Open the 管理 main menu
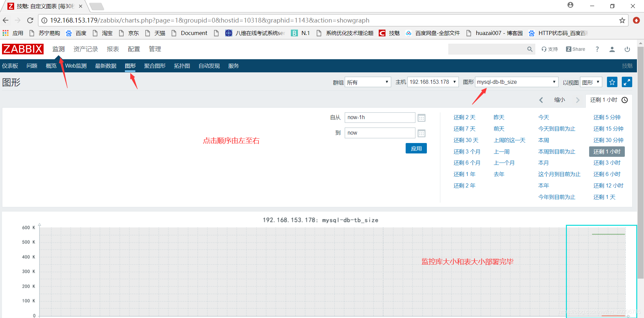 click(x=155, y=49)
